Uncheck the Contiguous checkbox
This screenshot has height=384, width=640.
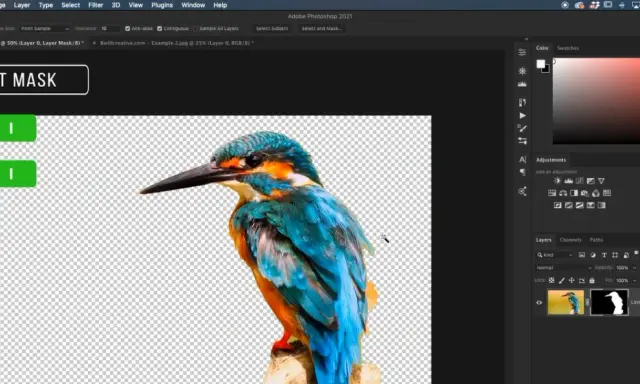pyautogui.click(x=160, y=29)
